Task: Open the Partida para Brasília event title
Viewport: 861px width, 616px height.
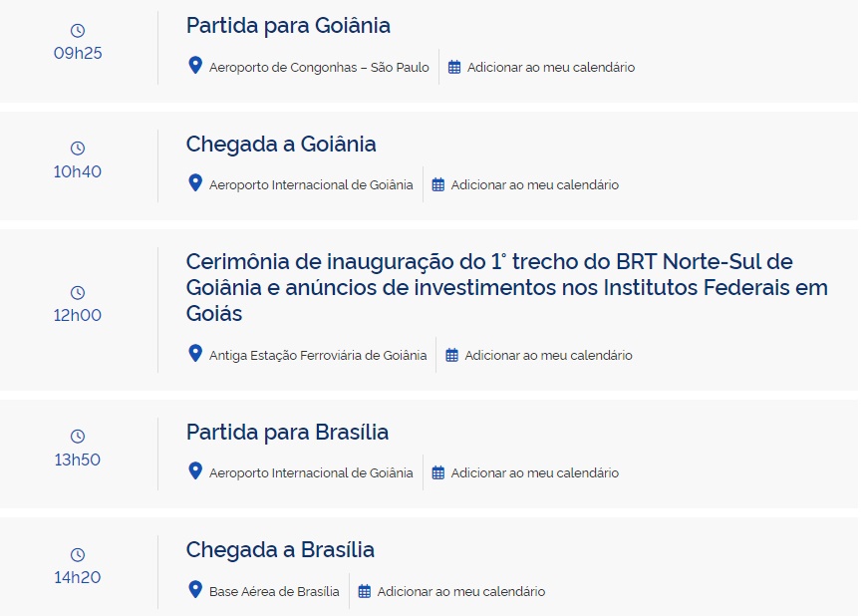Action: 287,432
